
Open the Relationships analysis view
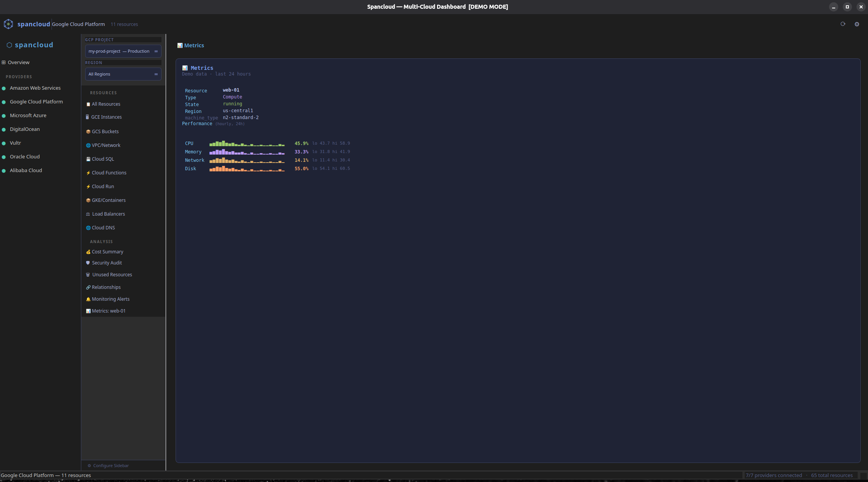tap(106, 287)
